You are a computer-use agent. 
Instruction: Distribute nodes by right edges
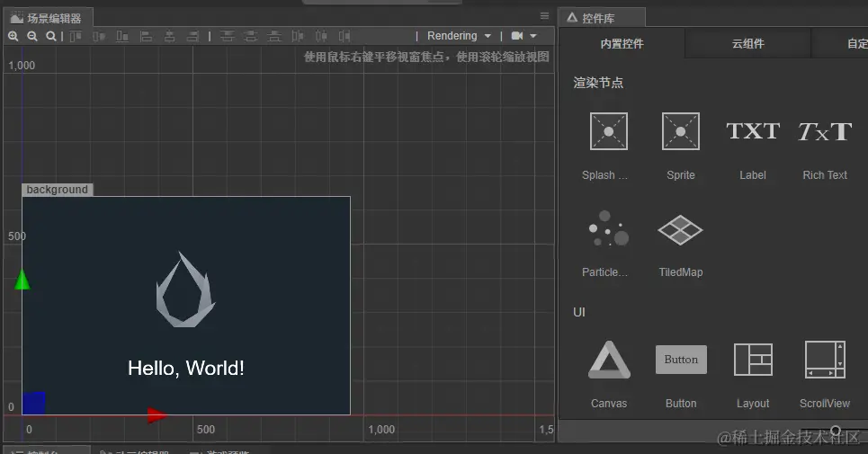pyautogui.click(x=345, y=37)
